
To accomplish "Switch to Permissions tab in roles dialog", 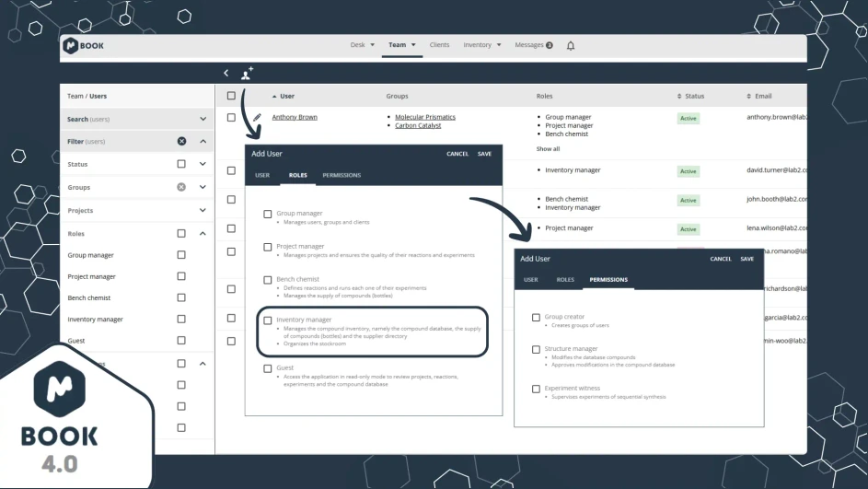I will [x=341, y=175].
